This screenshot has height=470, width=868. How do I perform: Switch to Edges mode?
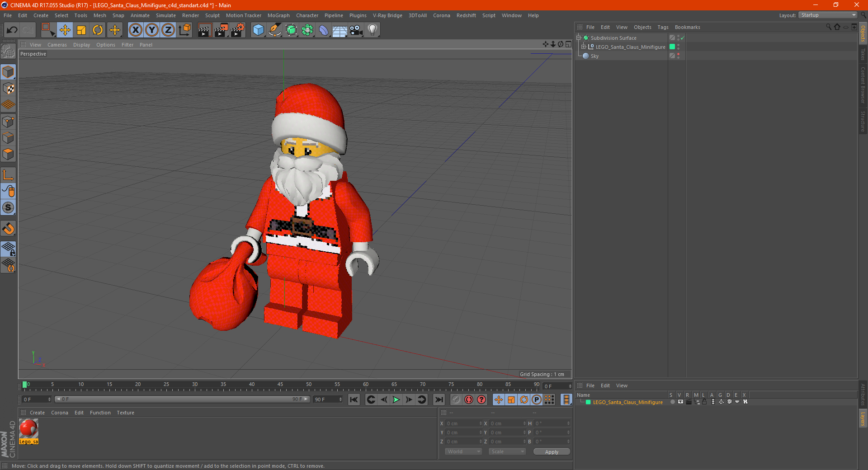(8, 138)
